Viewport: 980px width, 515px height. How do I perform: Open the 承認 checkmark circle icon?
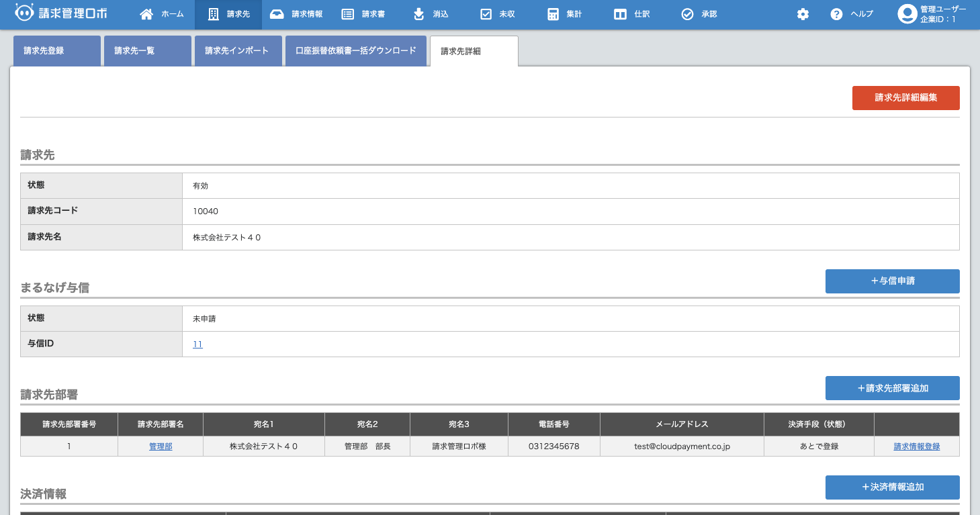pos(687,14)
